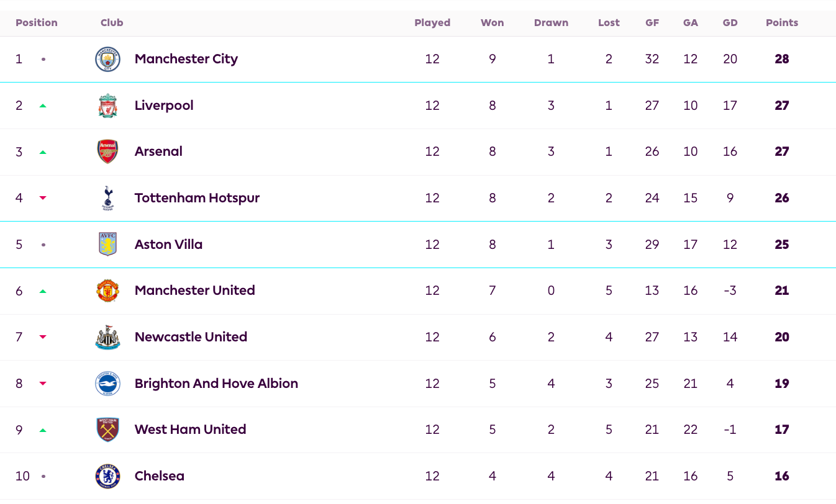Viewport: 836px width, 504px height.
Task: Click the Club column header
Action: pyautogui.click(x=112, y=23)
